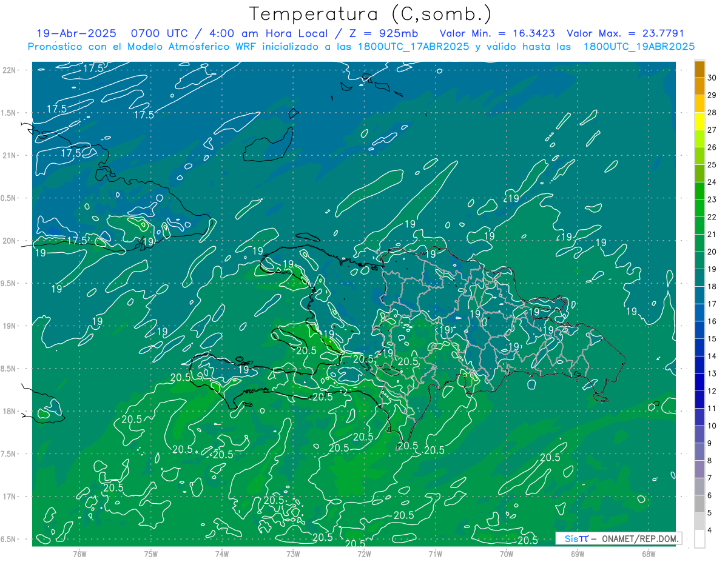
Task: Click the colorbar label 23
Action: 712,199
